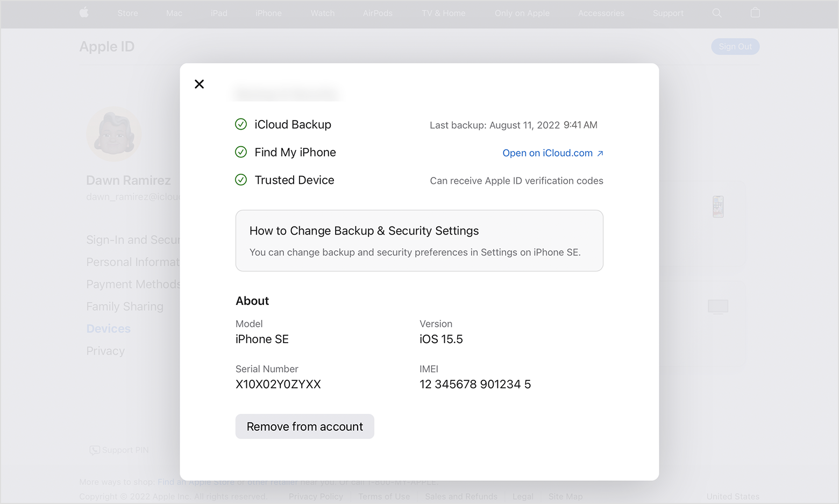Click serial number X10X02Y0ZYXX
Viewport: 839px width, 504px height.
click(278, 385)
